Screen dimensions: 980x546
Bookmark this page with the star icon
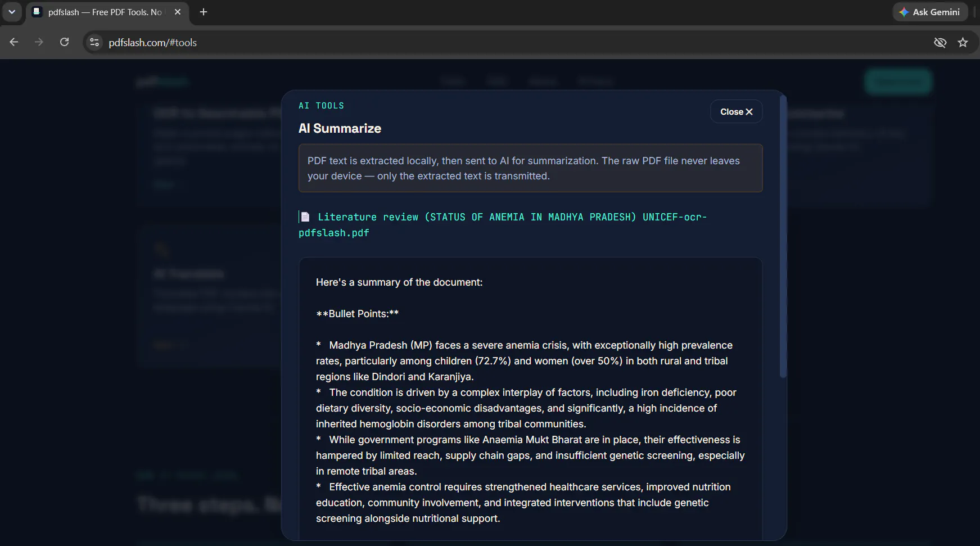point(963,42)
